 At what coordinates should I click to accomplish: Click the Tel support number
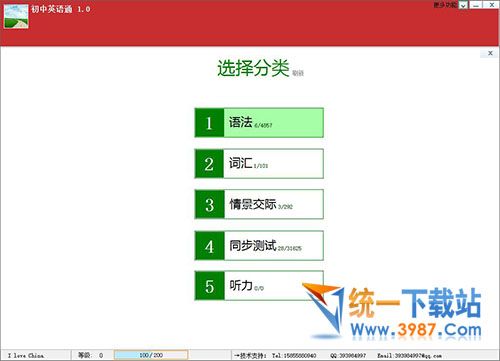294,356
